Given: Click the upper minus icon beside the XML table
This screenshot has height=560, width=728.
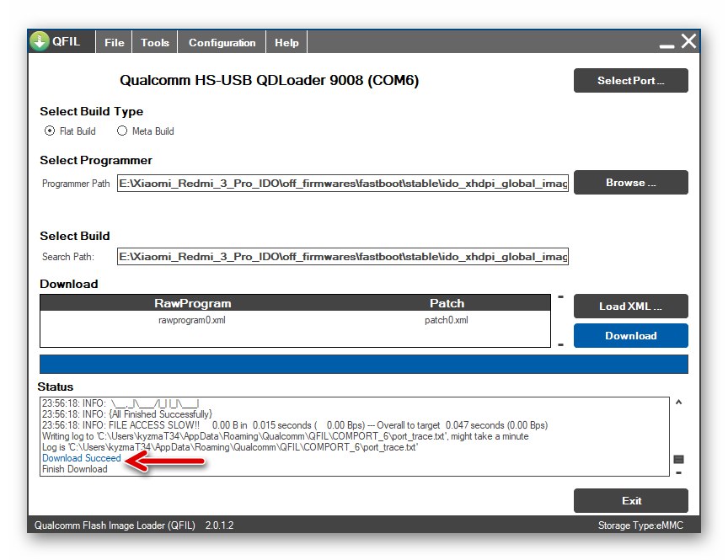Looking at the screenshot, I should click(x=561, y=296).
